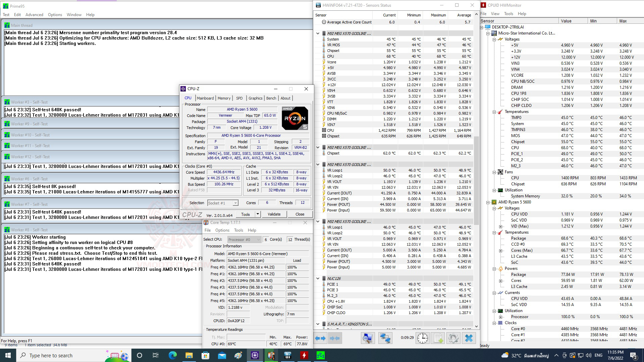Reset HWiNFO elapsed time clock icon

click(x=423, y=338)
